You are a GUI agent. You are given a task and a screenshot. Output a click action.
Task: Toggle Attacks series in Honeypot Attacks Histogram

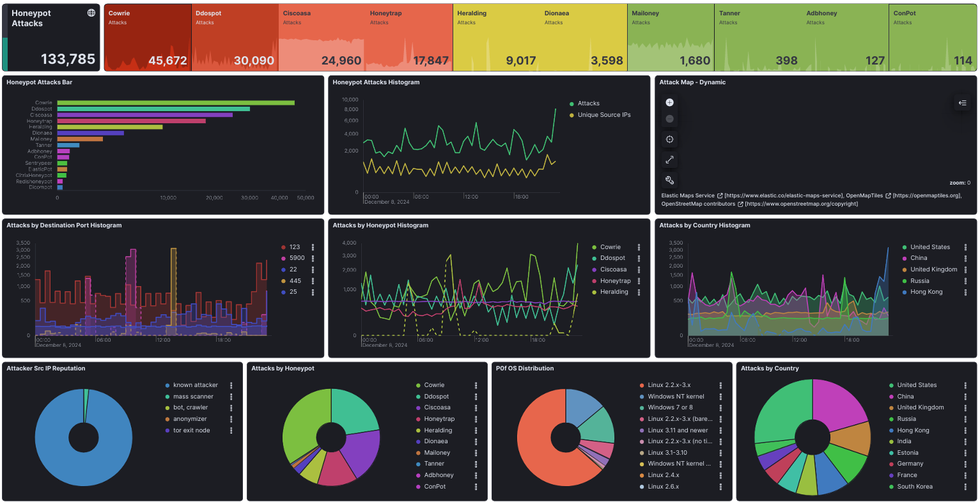(588, 103)
